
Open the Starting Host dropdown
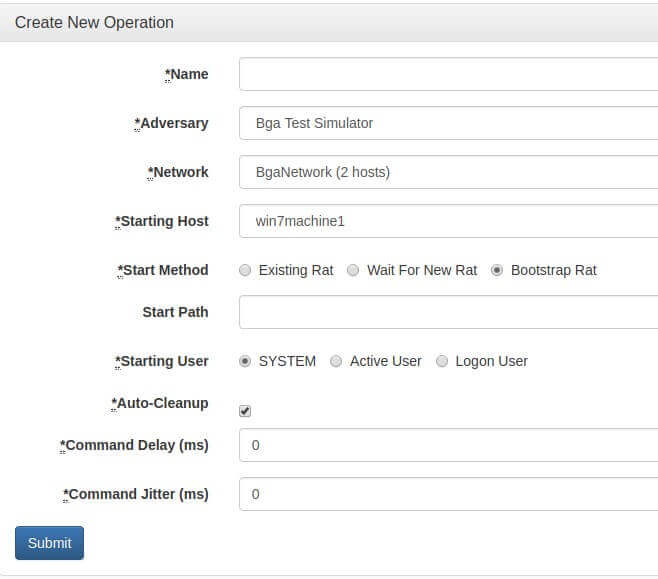[448, 221]
